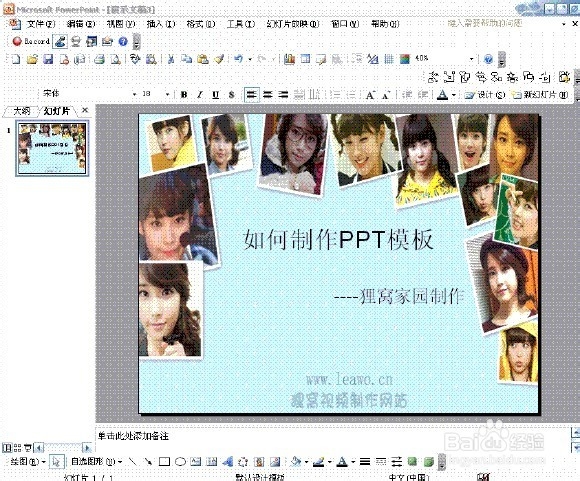This screenshot has height=481, width=580.
Task: Click the insert chart icon
Action: [x=289, y=59]
